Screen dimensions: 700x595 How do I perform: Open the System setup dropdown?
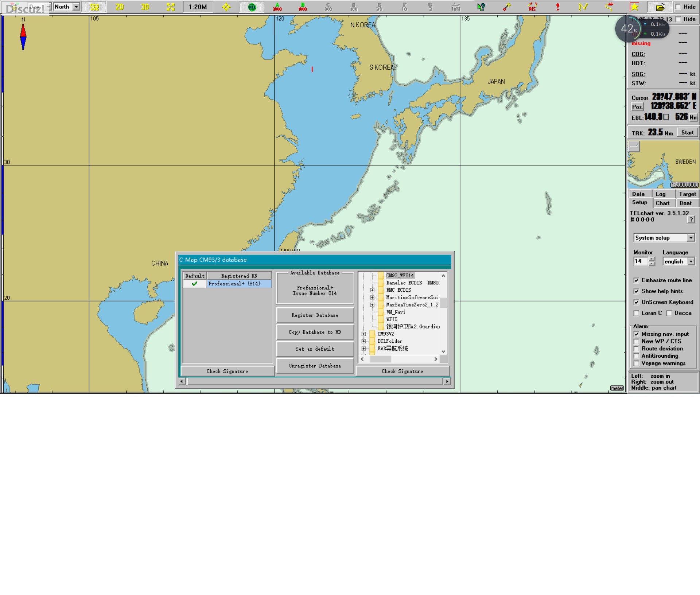[691, 238]
